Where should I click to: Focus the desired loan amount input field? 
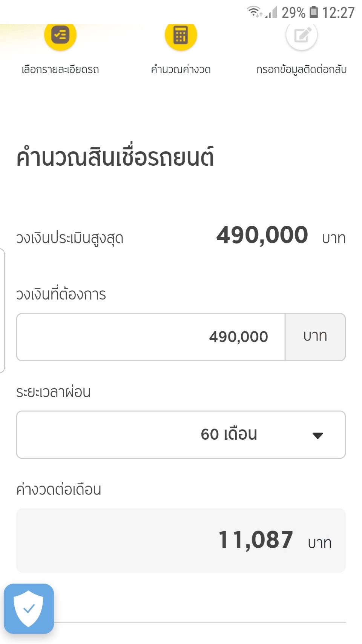tap(151, 337)
